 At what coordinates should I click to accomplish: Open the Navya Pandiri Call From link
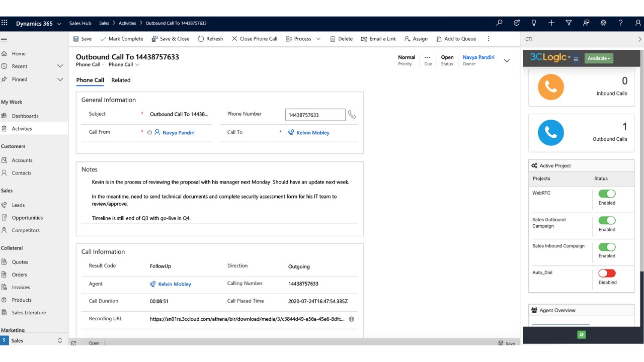point(178,133)
